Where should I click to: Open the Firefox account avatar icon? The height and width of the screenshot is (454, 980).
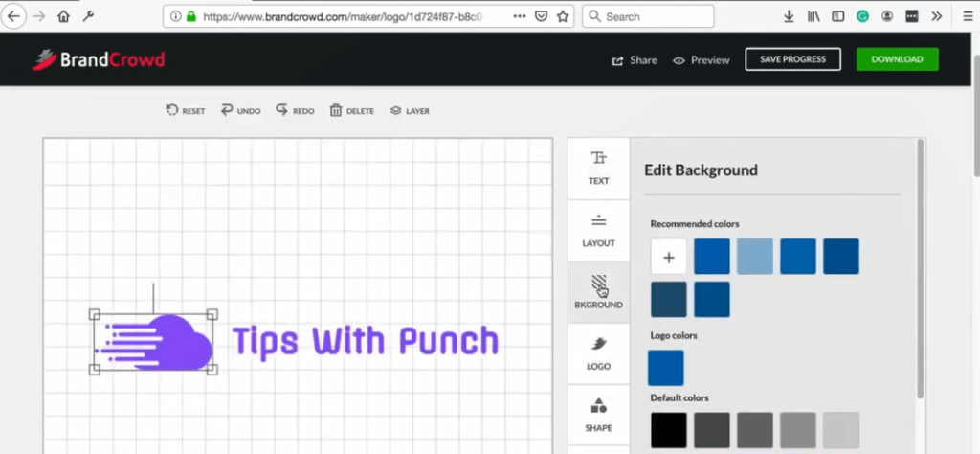(x=887, y=16)
